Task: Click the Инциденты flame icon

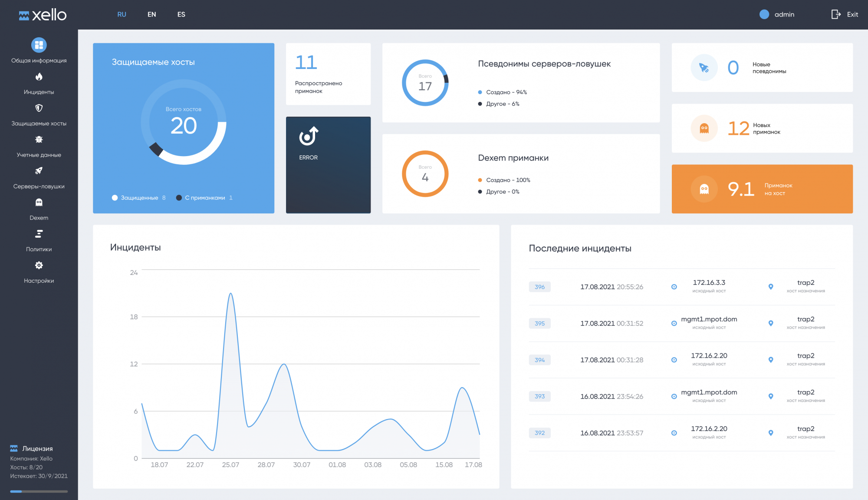Action: tap(39, 77)
